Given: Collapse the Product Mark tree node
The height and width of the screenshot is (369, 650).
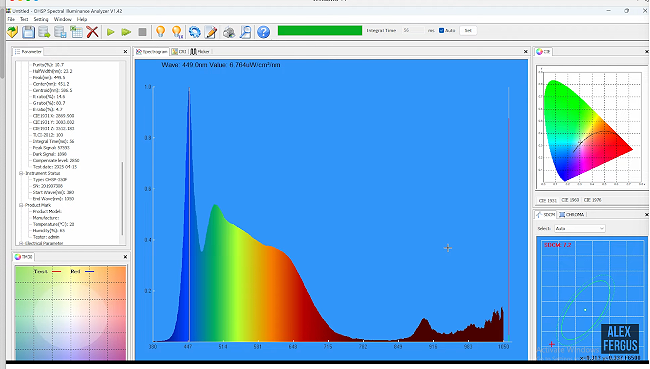Looking at the screenshot, I should [x=21, y=205].
